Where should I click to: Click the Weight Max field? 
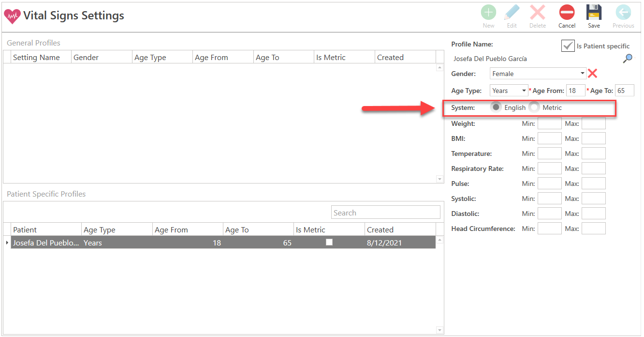[x=594, y=123]
